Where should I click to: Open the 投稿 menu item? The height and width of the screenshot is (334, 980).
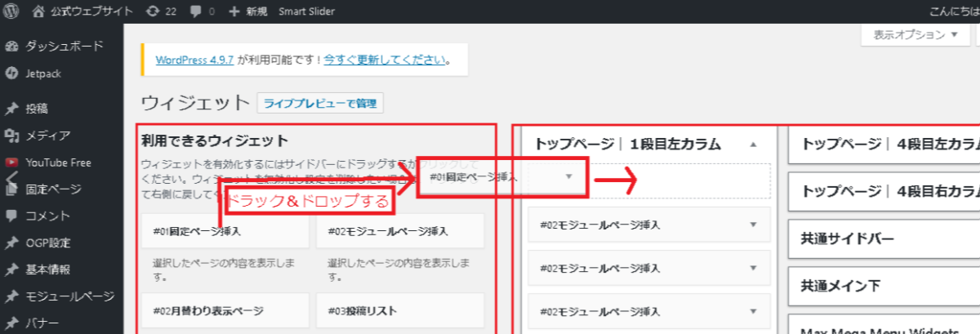[37, 109]
